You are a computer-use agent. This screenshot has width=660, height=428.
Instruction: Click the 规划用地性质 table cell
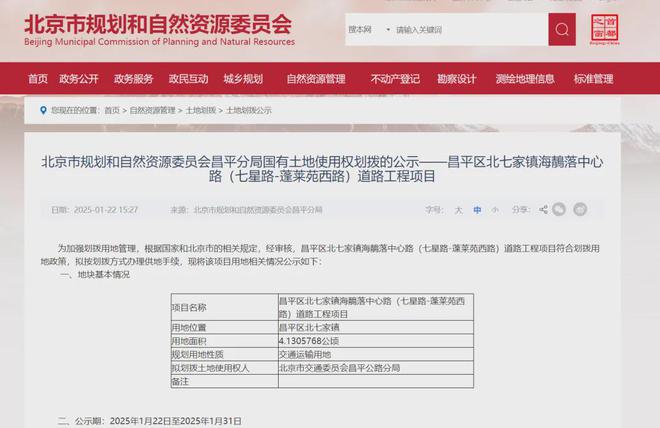pos(224,354)
